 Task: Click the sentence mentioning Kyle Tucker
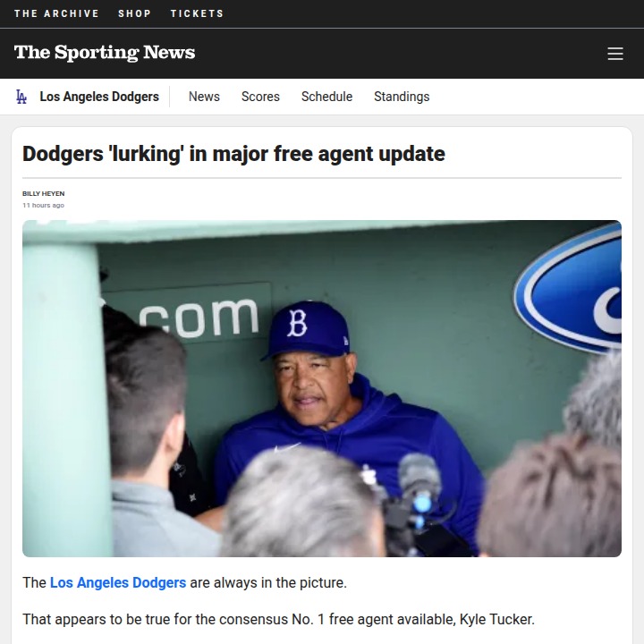pyautogui.click(x=278, y=619)
